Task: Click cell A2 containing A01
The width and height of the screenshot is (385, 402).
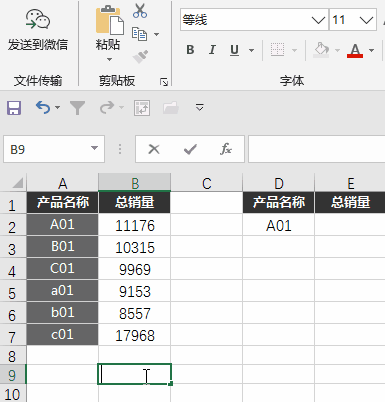Action: (x=63, y=225)
